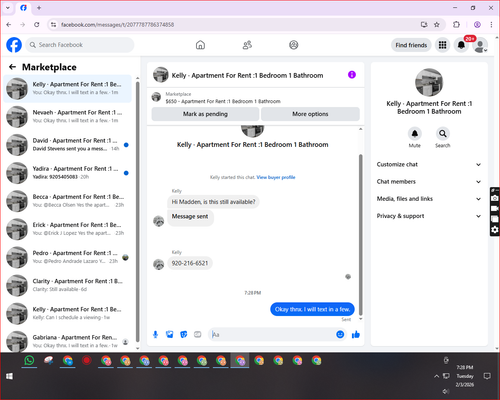Screen dimensions: 500x400
Task: Open the Friends icon in top navigation
Action: [x=247, y=45]
